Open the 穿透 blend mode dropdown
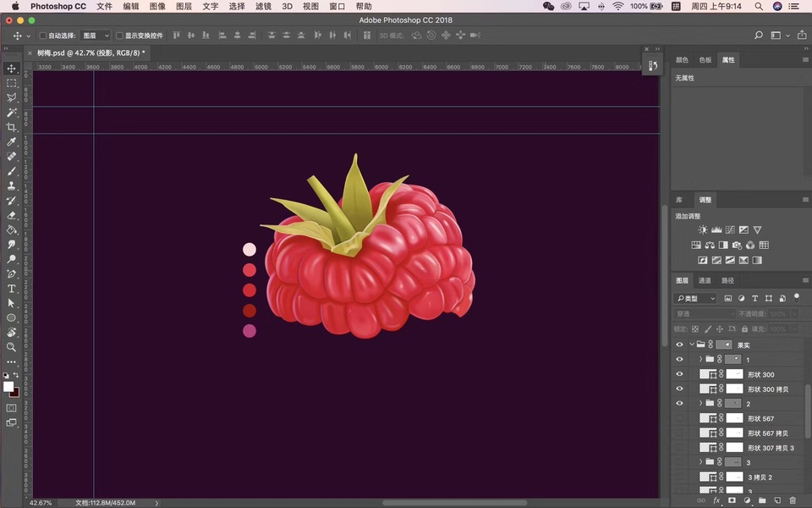812x508 pixels. point(705,313)
